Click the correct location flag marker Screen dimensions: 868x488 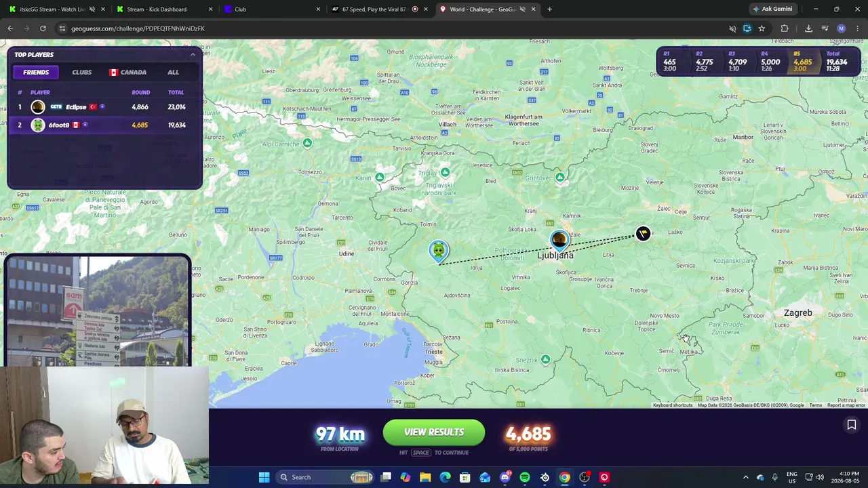pyautogui.click(x=643, y=234)
